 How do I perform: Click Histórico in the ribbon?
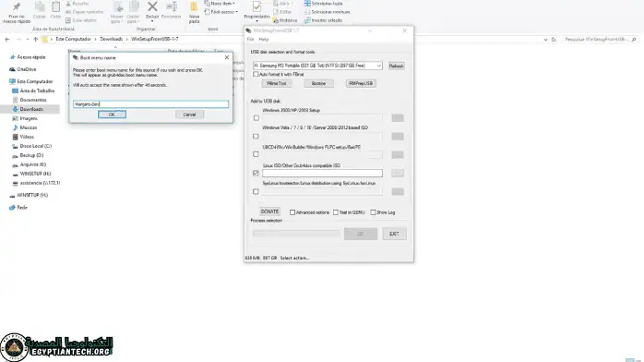[285, 20]
